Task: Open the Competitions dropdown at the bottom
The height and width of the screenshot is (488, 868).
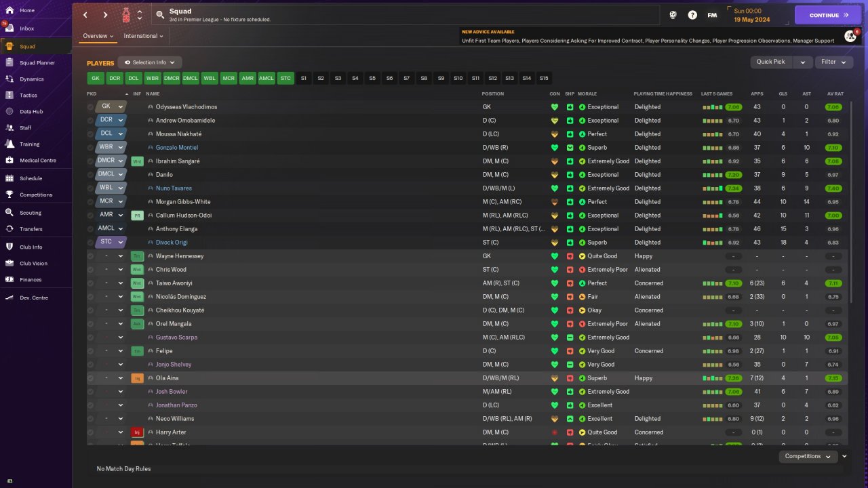Action: pos(807,456)
